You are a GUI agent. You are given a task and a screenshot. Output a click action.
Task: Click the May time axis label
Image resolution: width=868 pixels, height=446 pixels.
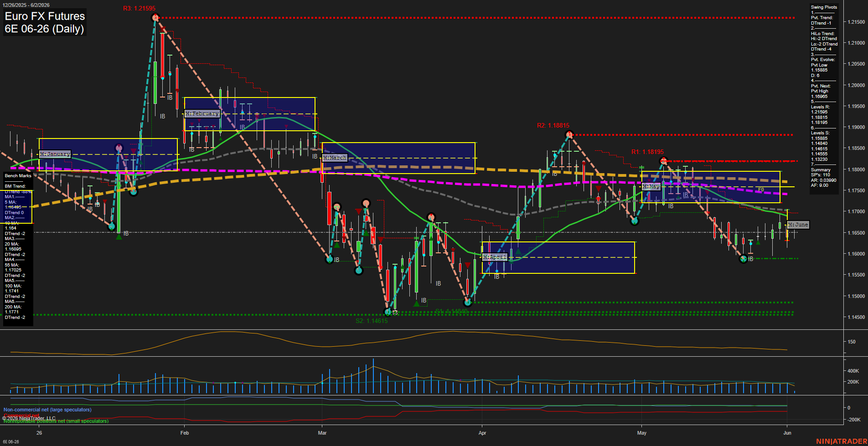pos(642,433)
